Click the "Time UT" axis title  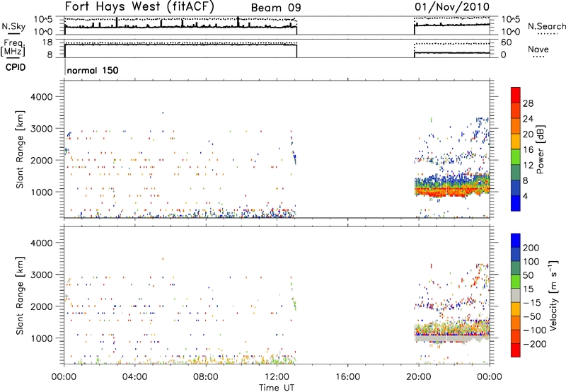(277, 388)
